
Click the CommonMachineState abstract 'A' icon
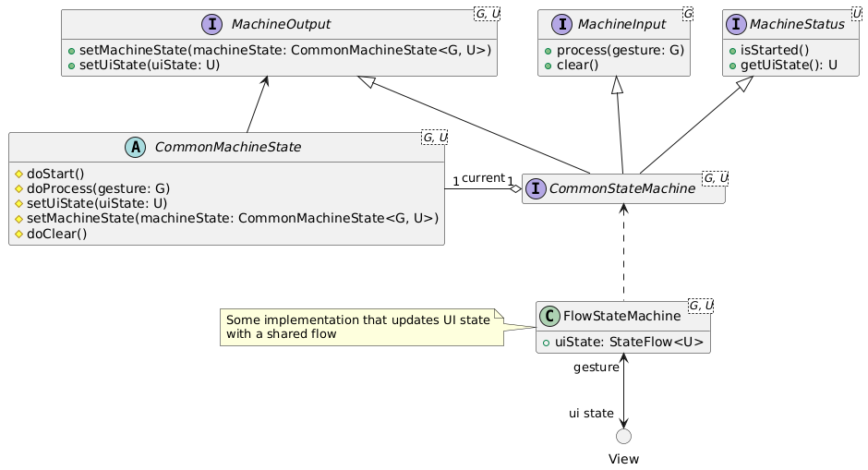[135, 147]
